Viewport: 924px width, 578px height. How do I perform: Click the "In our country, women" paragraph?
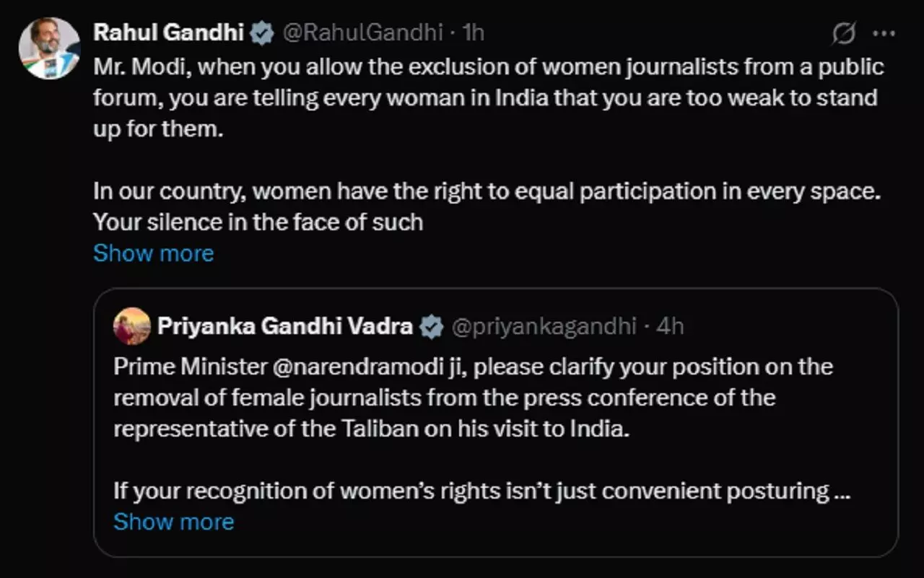click(x=489, y=207)
